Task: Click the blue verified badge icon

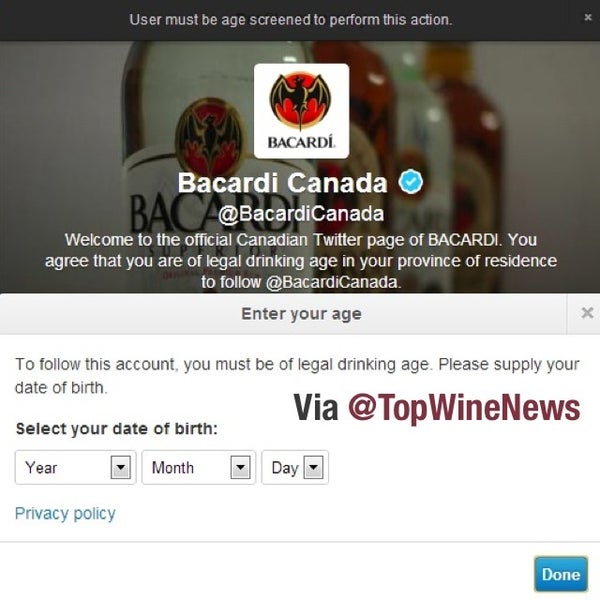Action: point(411,181)
